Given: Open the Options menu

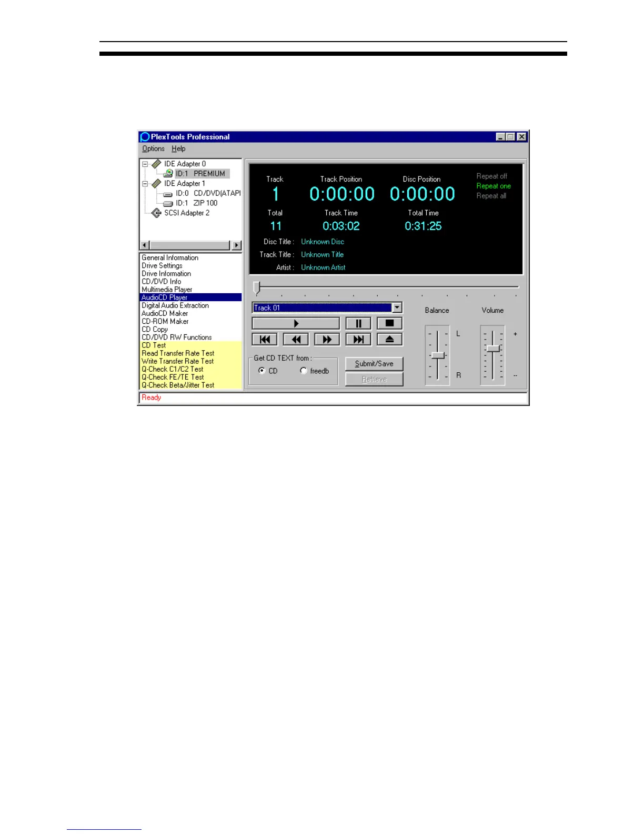Looking at the screenshot, I should click(x=153, y=149).
